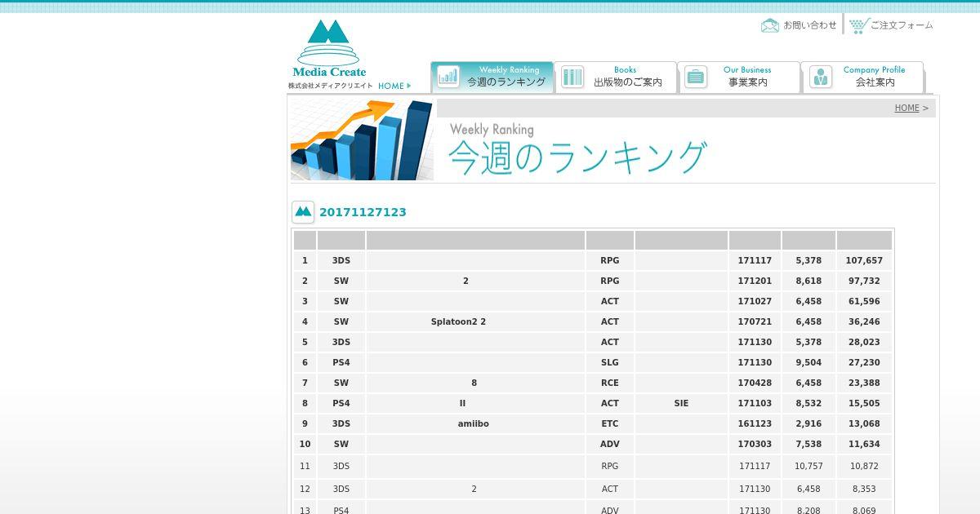Viewport: 980px width, 514px height.
Task: Click date 170303 in rank 10
Action: [755, 444]
